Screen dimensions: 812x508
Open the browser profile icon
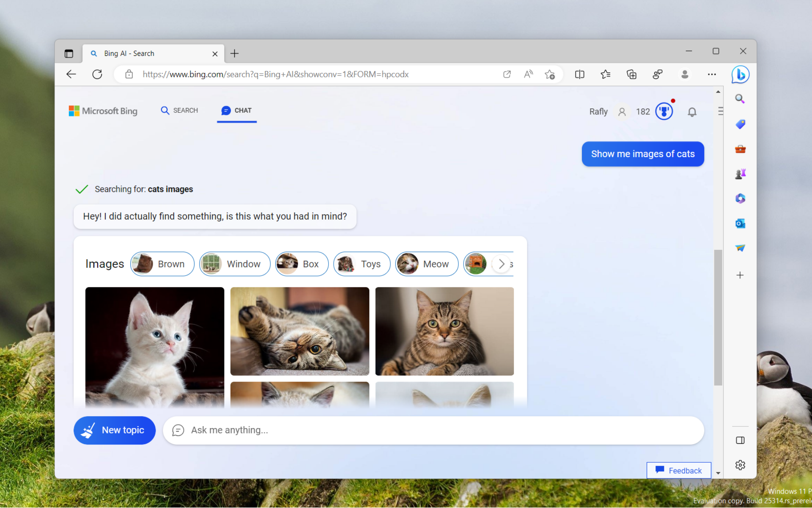pos(685,75)
